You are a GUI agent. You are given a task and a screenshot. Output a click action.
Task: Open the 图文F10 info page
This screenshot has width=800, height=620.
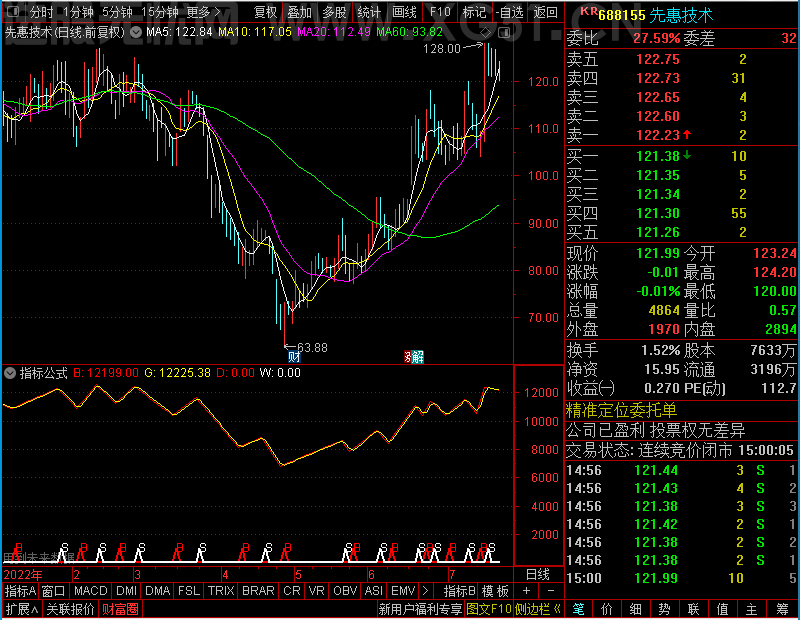(x=489, y=609)
